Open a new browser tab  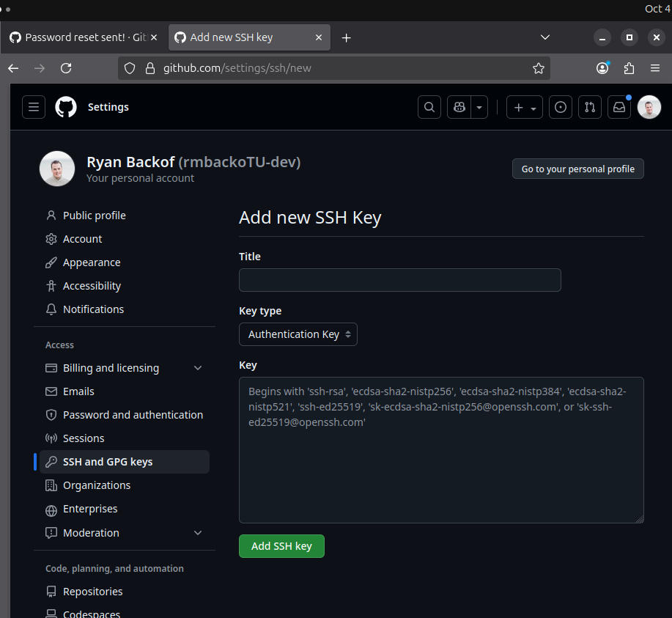(x=347, y=38)
